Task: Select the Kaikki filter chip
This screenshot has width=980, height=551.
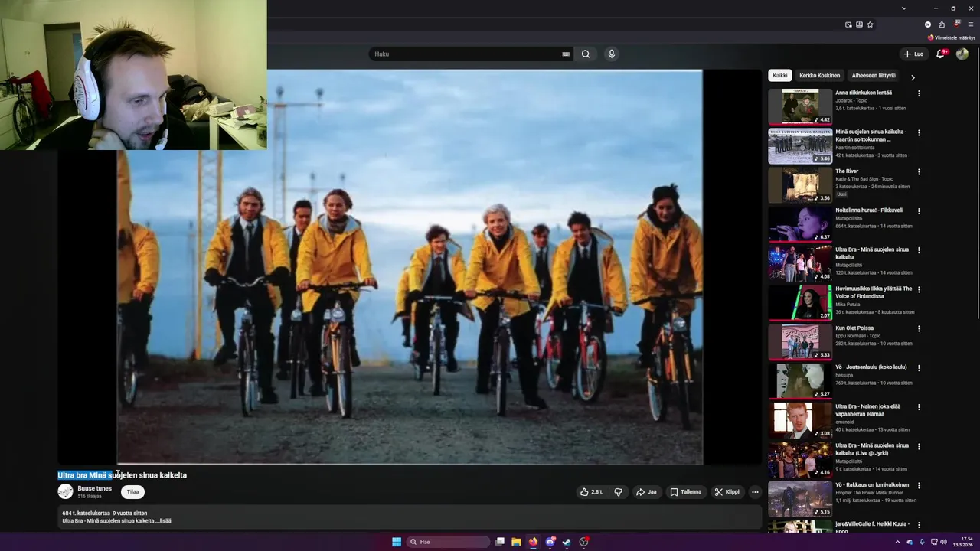Action: (x=780, y=75)
